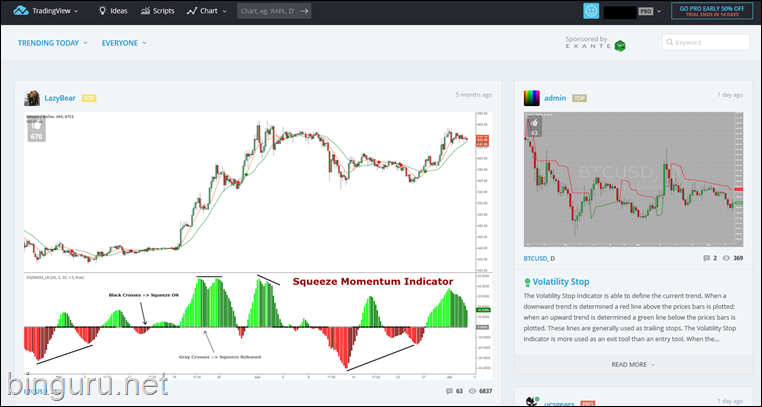Click the magnifier icon in Keyword search
This screenshot has height=407, width=762.
670,42
